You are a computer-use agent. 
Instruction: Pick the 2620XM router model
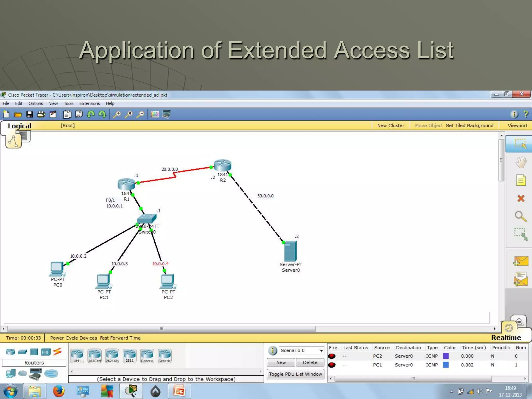[x=95, y=356]
